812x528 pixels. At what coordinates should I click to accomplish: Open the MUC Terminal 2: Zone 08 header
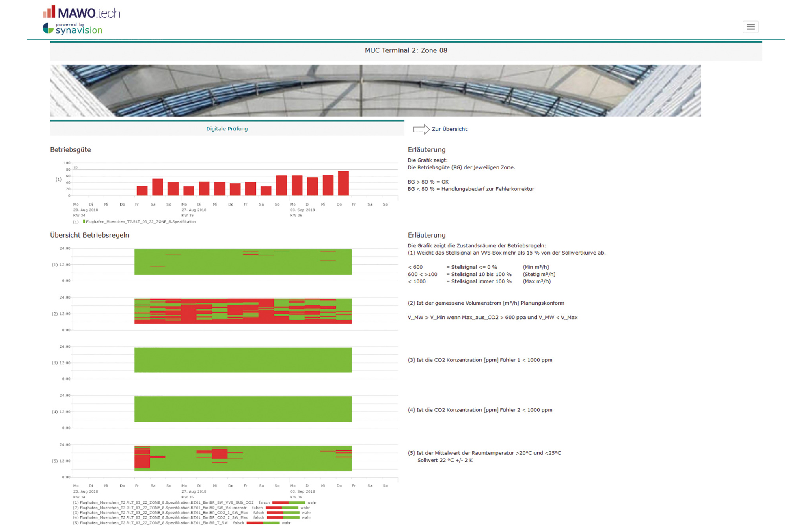coord(406,50)
